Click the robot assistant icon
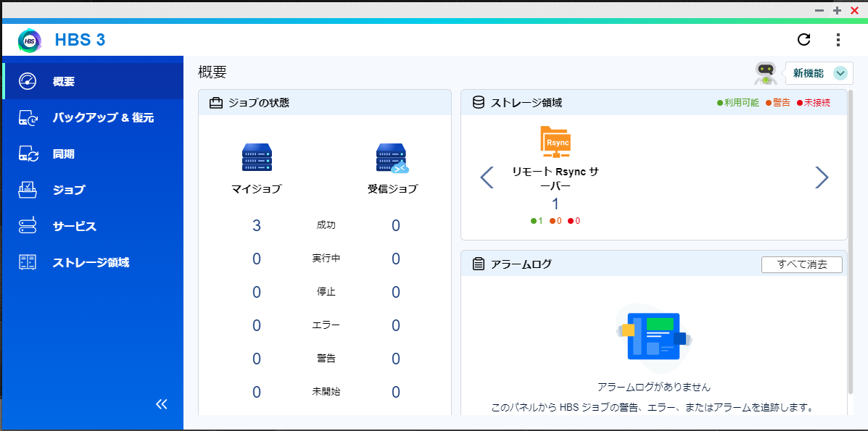 [x=766, y=73]
